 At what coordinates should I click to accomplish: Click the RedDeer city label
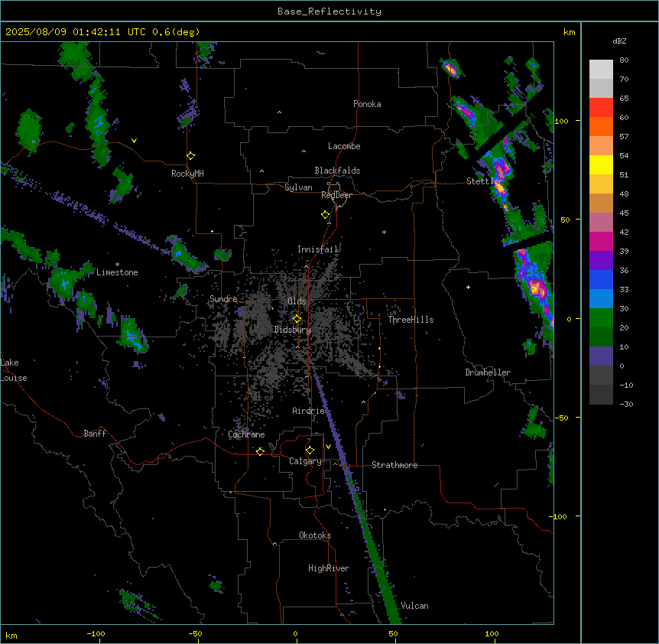(336, 195)
